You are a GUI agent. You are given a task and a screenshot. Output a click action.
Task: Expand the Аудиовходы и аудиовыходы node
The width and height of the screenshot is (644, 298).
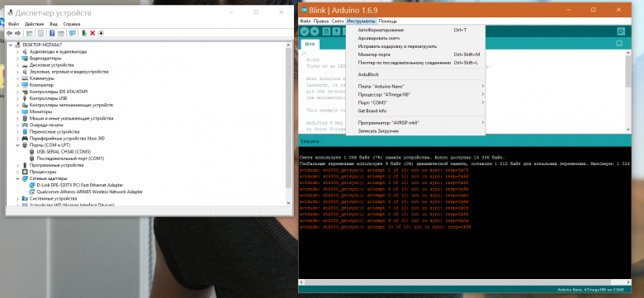(x=17, y=52)
